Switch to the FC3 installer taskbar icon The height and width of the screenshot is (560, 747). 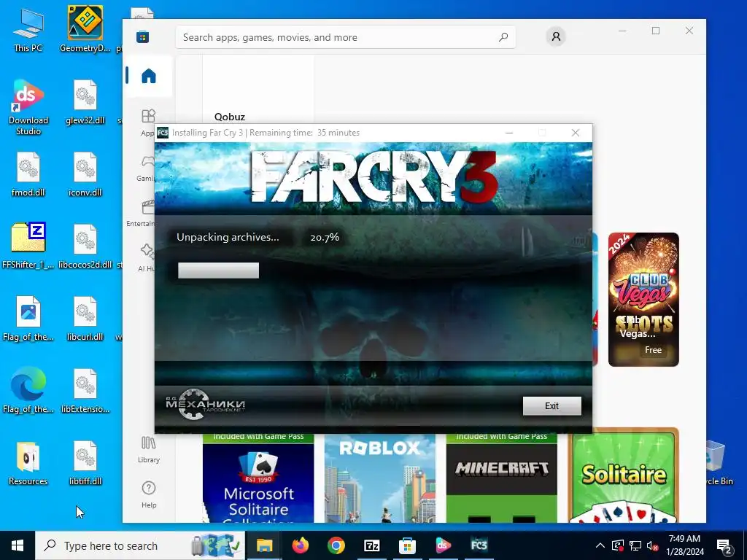(x=479, y=545)
